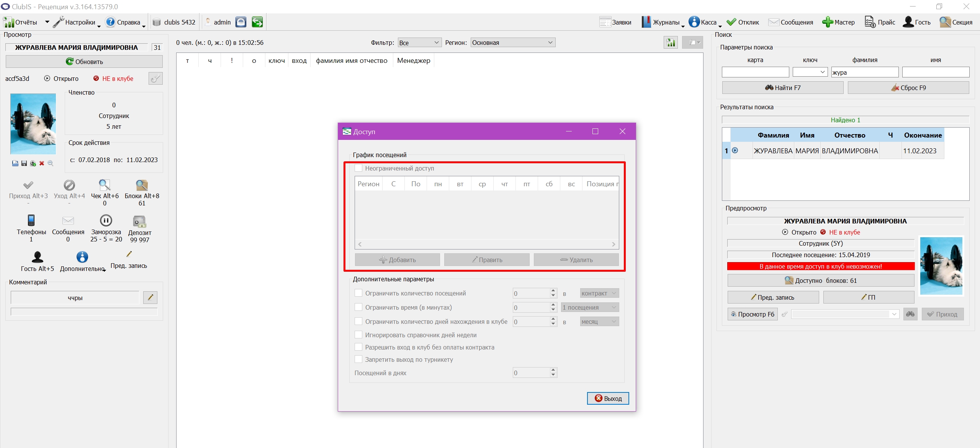The width and height of the screenshot is (980, 448).
Task: Expand the Регион dropdown showing Основная
Action: coord(513,43)
